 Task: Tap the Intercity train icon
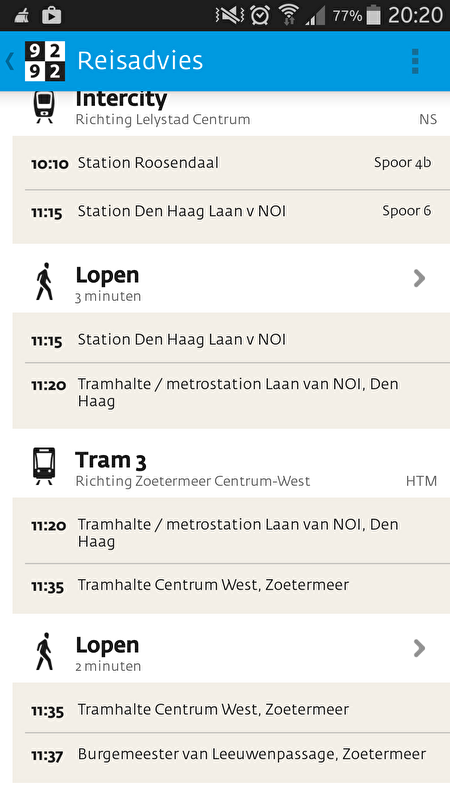tap(44, 106)
